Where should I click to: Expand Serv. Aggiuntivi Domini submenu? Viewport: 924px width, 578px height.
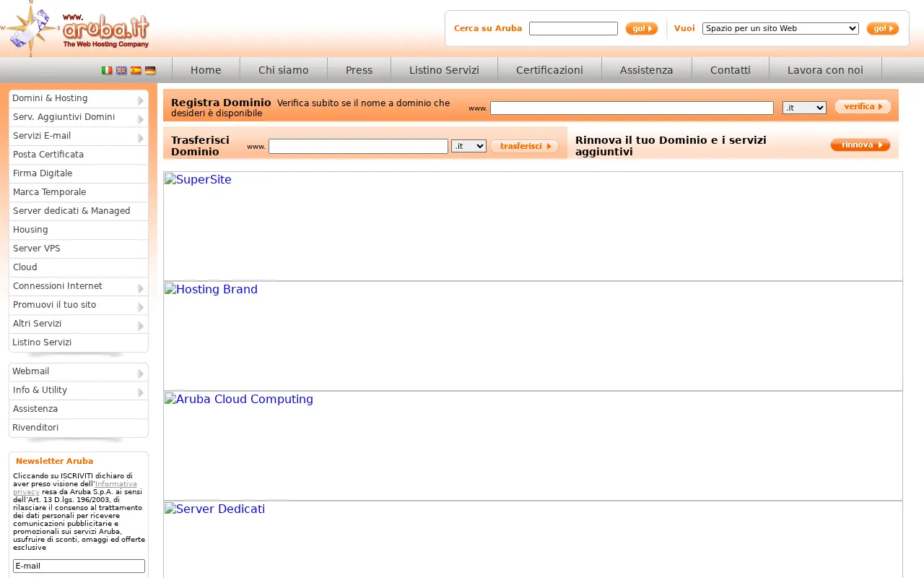[x=141, y=118]
